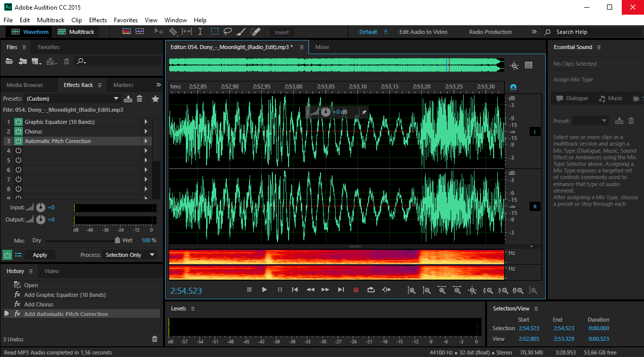Click zoom navigator icon beside overview waveform
The image size is (644, 357).
pos(514,65)
